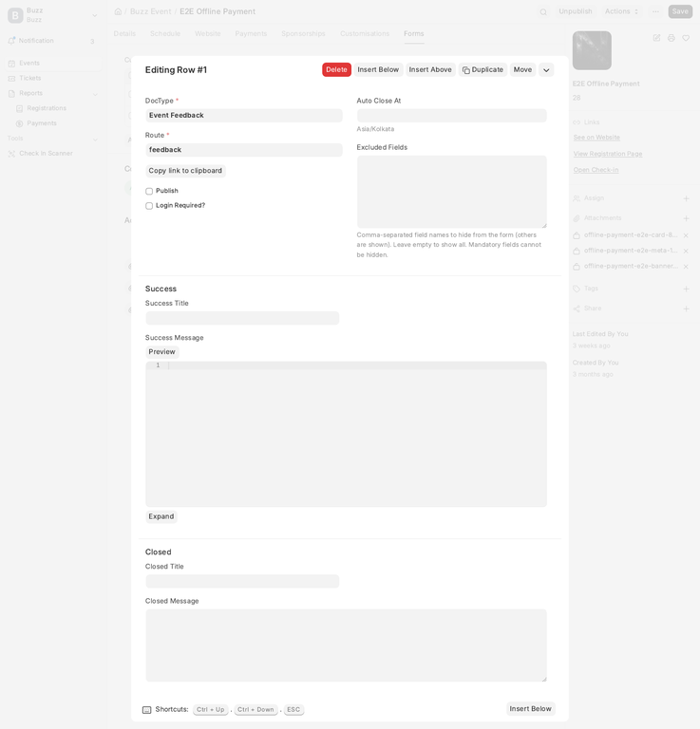Open the Details tab
Viewport: 700px width, 729px height.
coord(124,33)
